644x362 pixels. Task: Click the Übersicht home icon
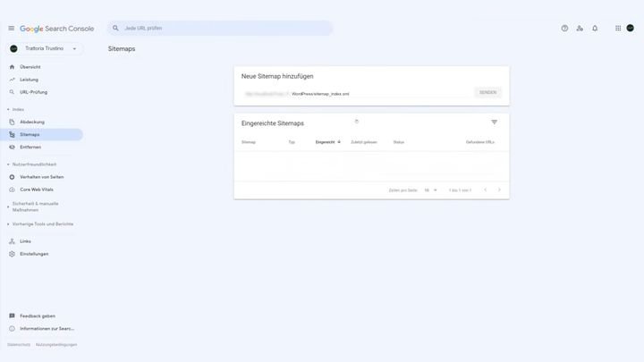click(12, 67)
